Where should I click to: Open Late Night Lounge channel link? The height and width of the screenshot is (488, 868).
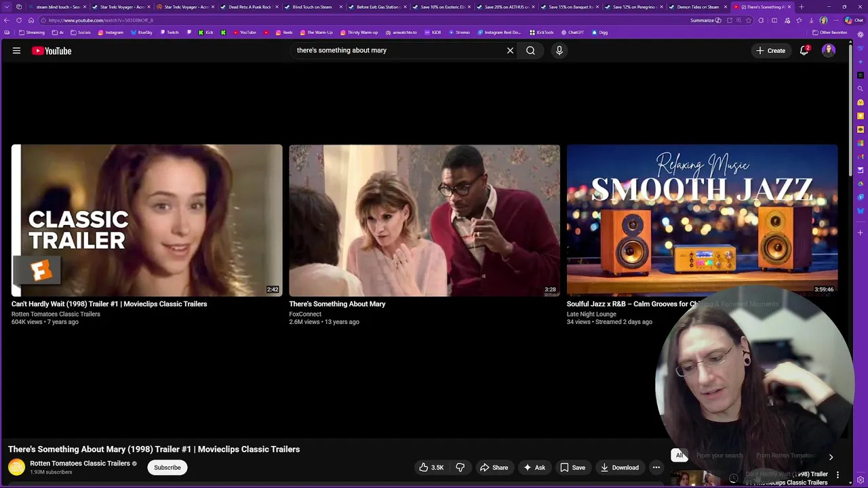click(591, 314)
